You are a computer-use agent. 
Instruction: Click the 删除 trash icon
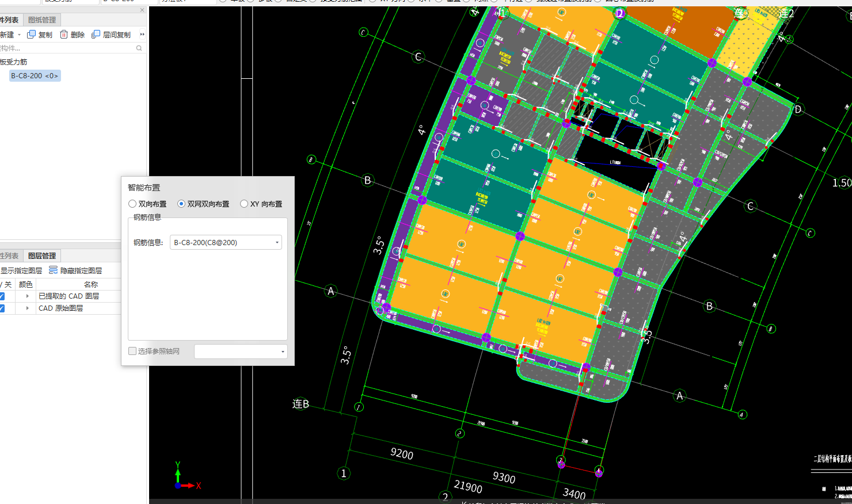[x=64, y=35]
